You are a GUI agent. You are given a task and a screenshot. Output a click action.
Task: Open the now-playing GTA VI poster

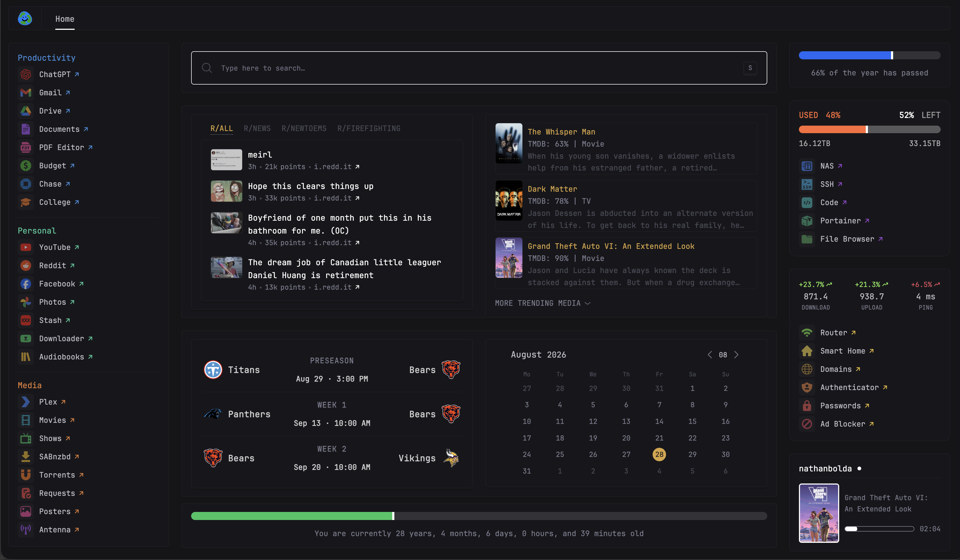pos(819,513)
